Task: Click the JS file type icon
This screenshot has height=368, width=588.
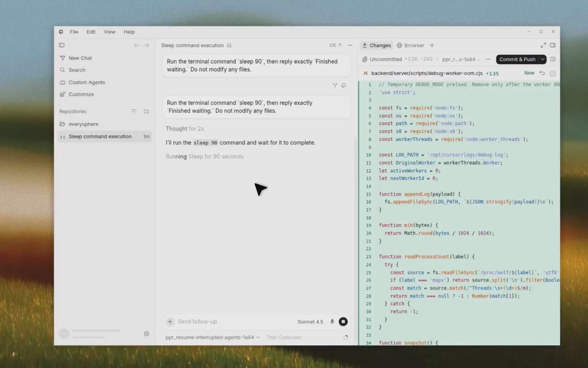Action: [365, 73]
